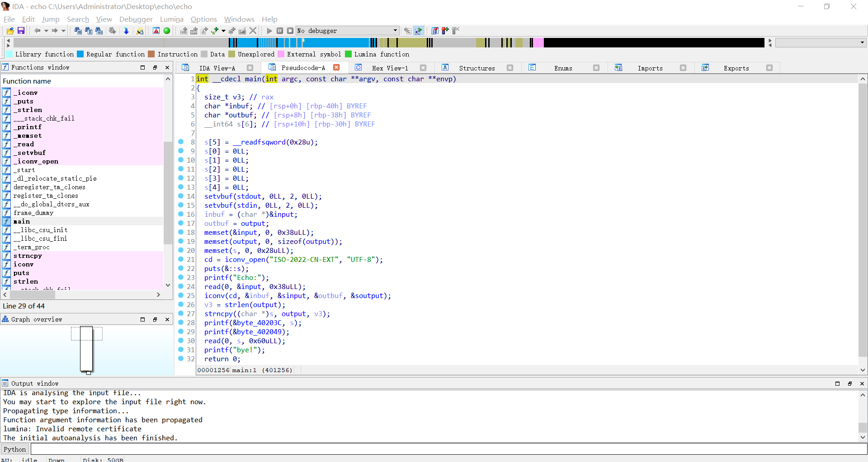Click the Regular function color legend swatch
The width and height of the screenshot is (868, 462).
click(80, 54)
